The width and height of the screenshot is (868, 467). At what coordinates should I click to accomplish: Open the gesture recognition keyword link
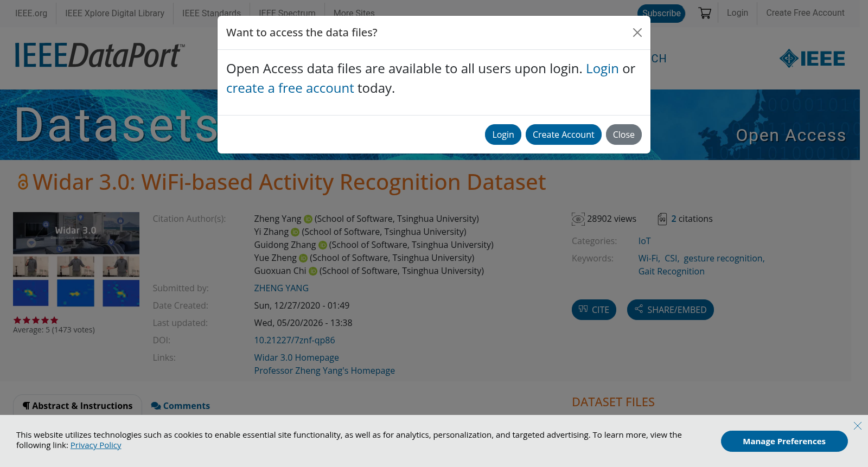coord(723,258)
